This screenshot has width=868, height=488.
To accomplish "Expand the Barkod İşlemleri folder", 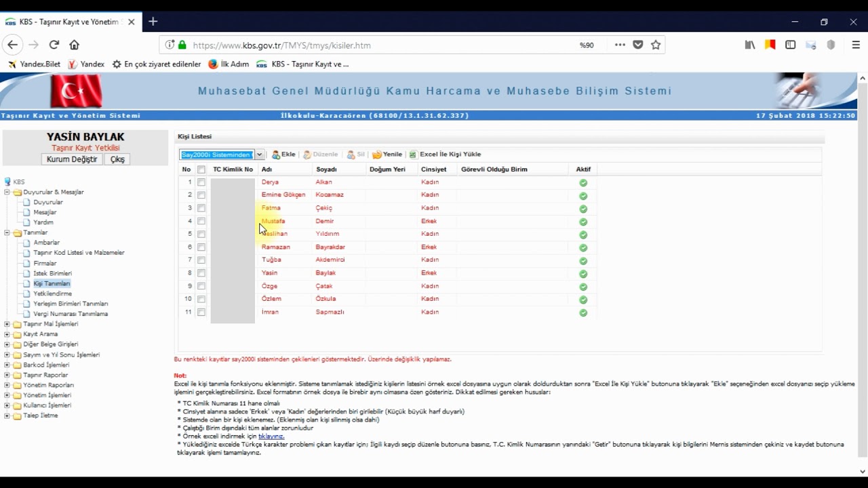I will [7, 365].
